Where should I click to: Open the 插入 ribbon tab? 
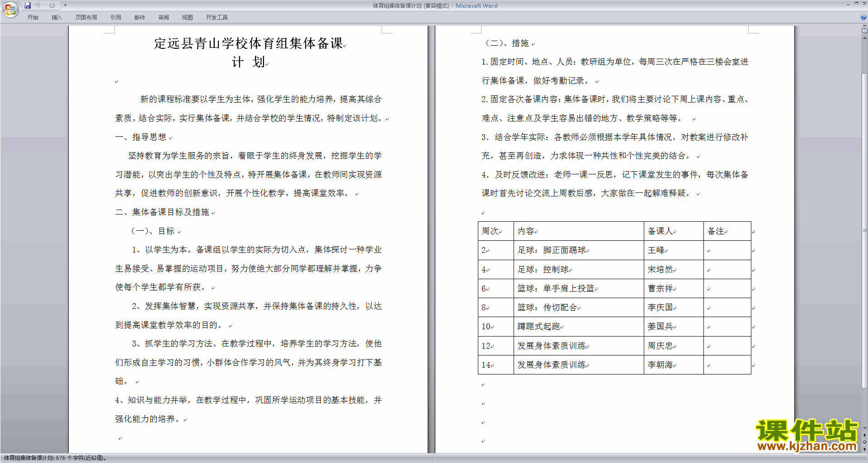click(57, 17)
